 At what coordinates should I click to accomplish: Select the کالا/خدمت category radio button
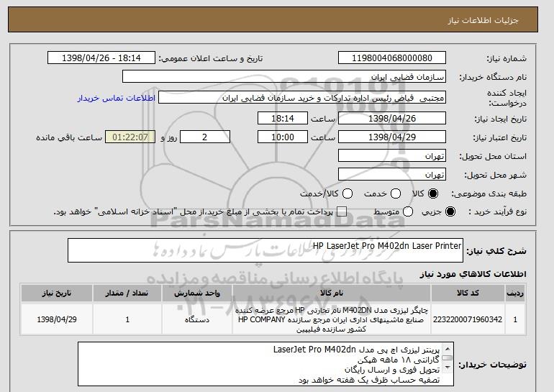(348, 193)
